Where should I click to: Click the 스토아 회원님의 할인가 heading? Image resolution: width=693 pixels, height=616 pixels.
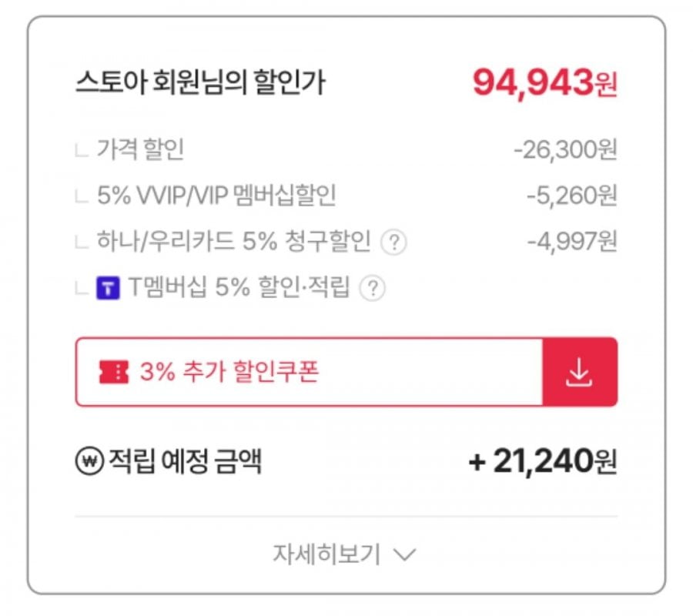pyautogui.click(x=200, y=84)
